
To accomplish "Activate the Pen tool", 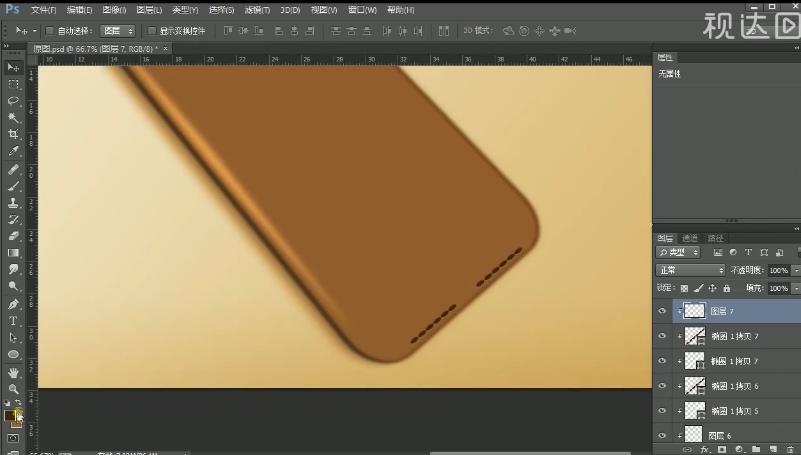I will [14, 303].
